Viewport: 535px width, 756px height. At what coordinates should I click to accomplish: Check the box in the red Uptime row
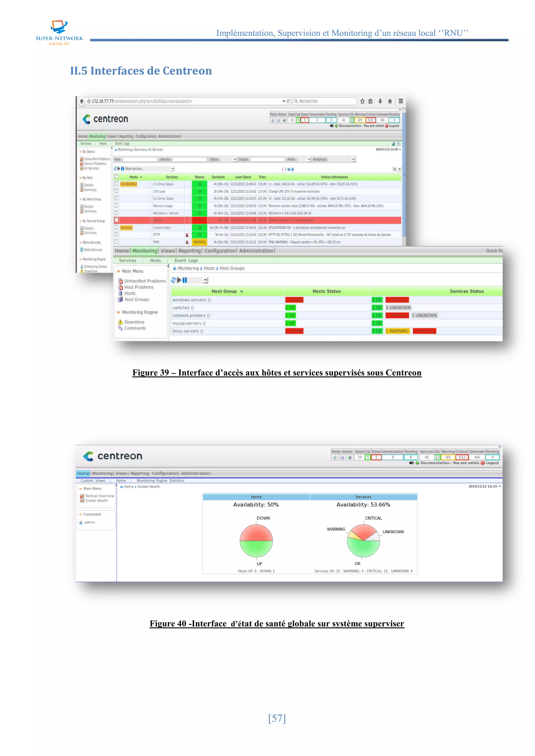(116, 220)
